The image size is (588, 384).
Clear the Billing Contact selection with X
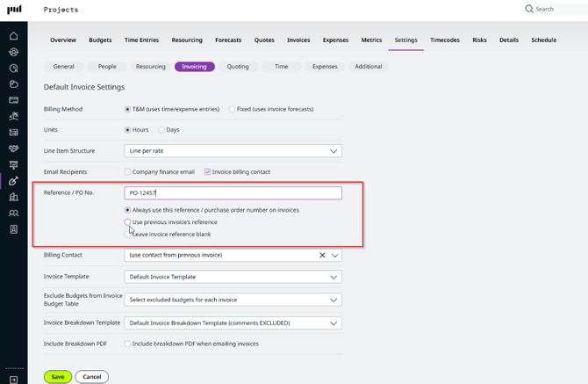coord(322,255)
